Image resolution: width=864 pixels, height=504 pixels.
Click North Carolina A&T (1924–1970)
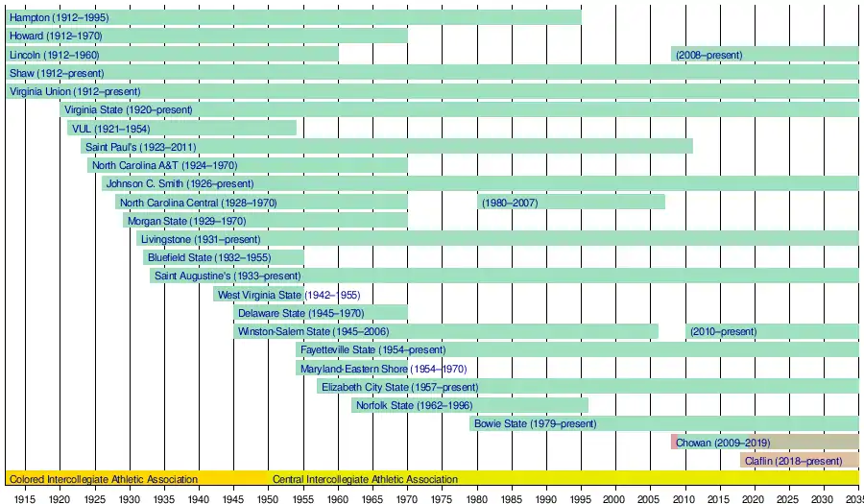pos(165,165)
